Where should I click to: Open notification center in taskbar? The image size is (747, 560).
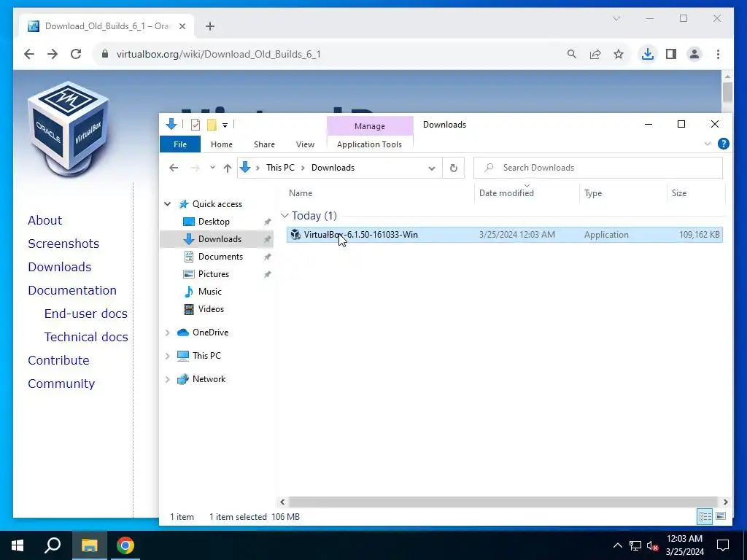723,545
